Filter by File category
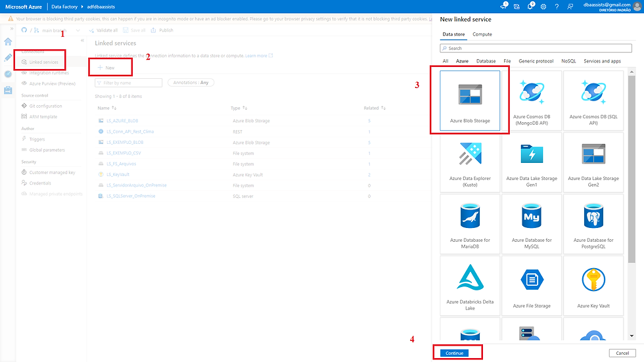Viewport: 644px width, 362px height. point(507,61)
